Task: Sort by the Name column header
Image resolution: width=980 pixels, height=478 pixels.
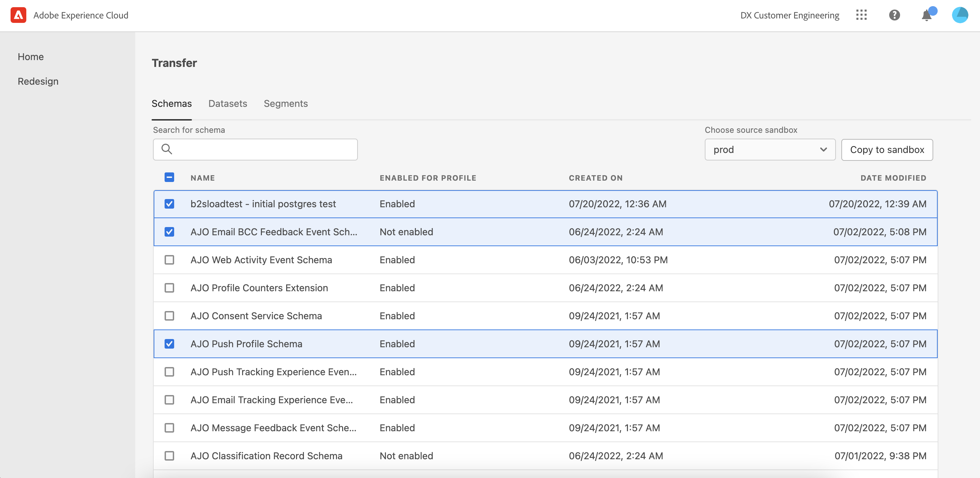Action: click(202, 178)
